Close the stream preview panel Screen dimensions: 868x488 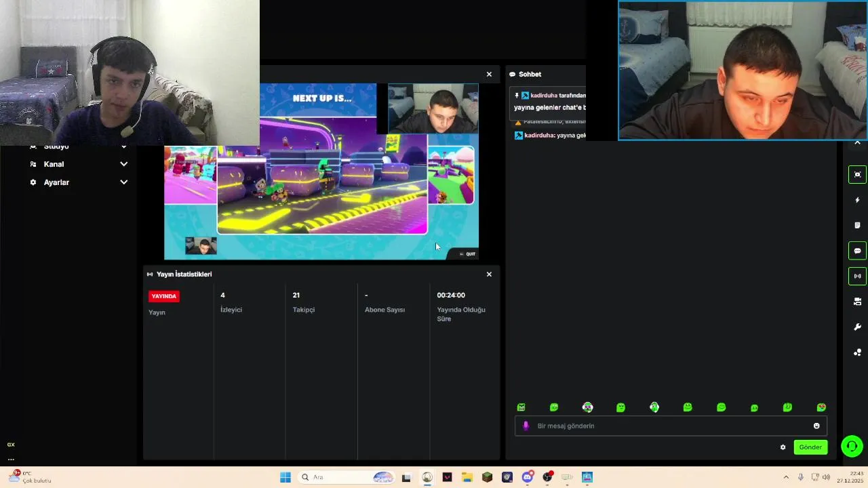(x=489, y=75)
